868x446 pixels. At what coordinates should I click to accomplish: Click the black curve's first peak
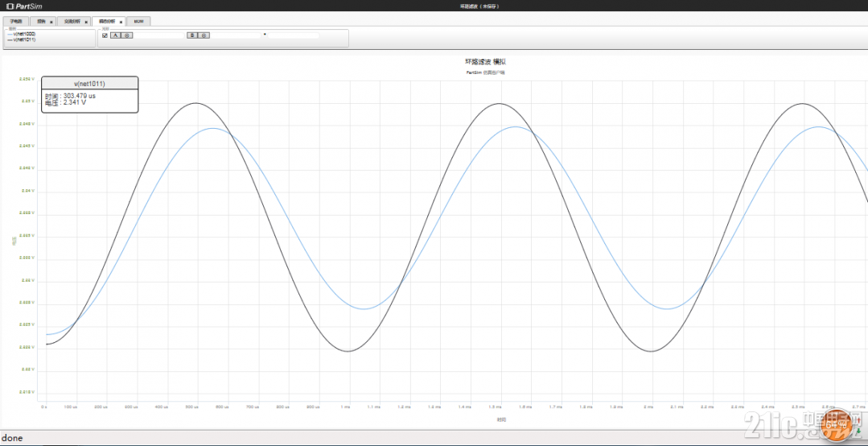point(195,103)
